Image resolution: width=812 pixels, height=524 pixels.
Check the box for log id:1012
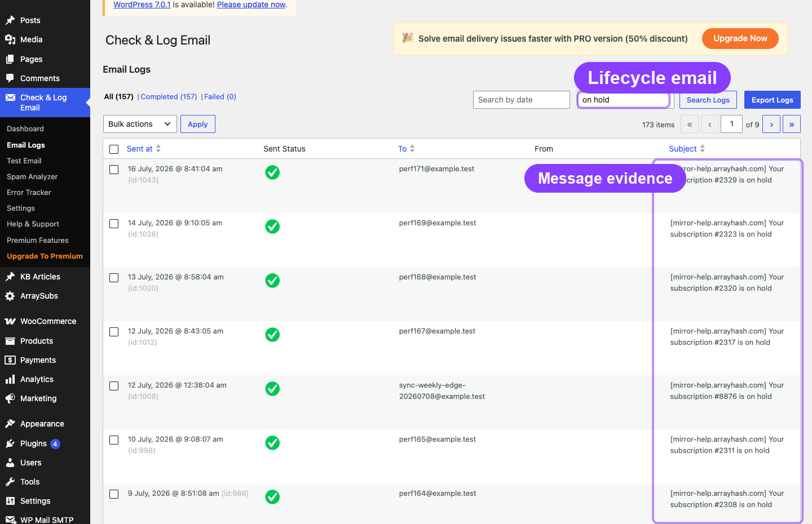click(114, 332)
